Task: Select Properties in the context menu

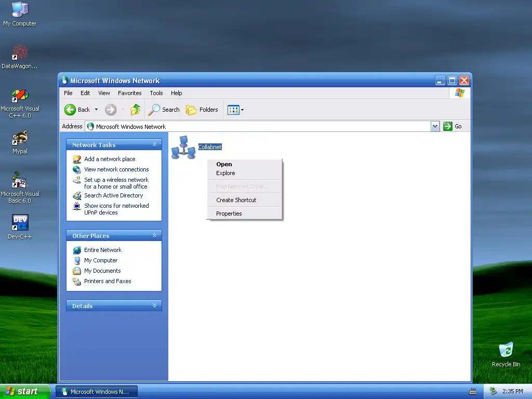Action: (x=244, y=214)
